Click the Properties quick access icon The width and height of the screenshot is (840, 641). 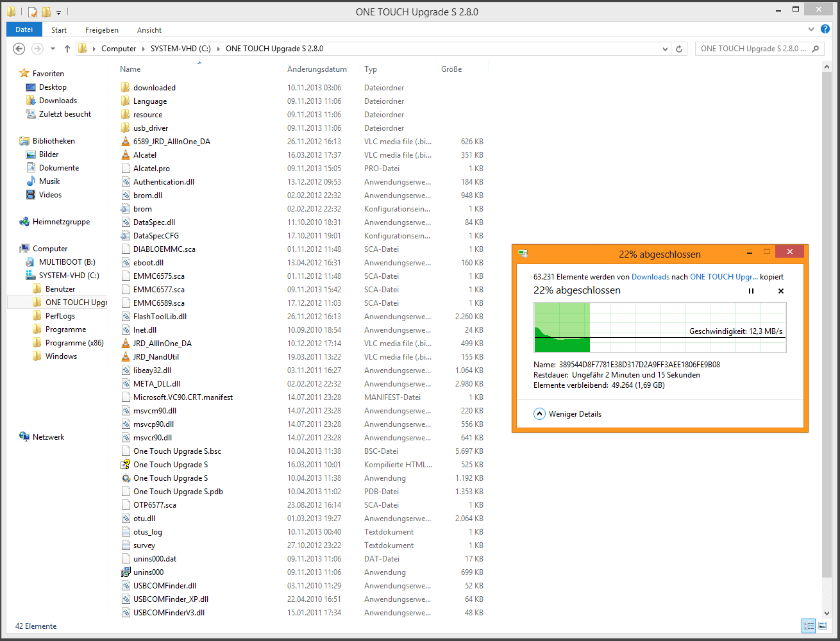point(33,12)
